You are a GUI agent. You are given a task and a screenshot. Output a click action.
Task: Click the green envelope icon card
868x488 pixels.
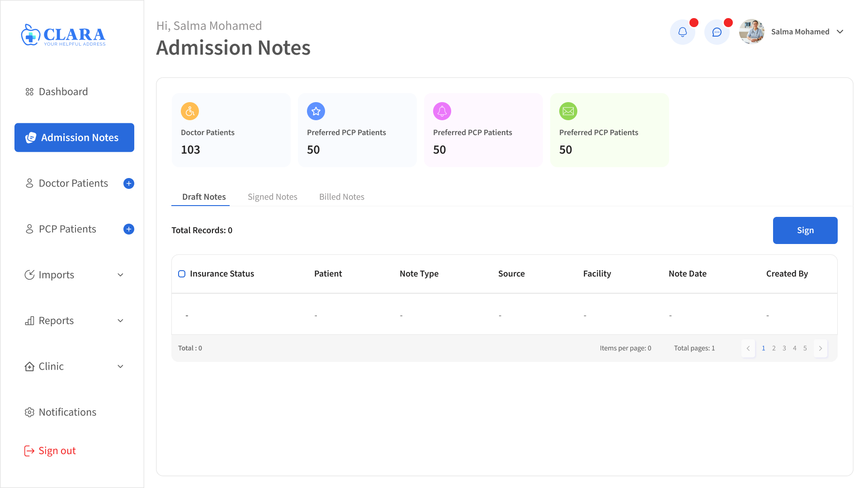tap(568, 111)
